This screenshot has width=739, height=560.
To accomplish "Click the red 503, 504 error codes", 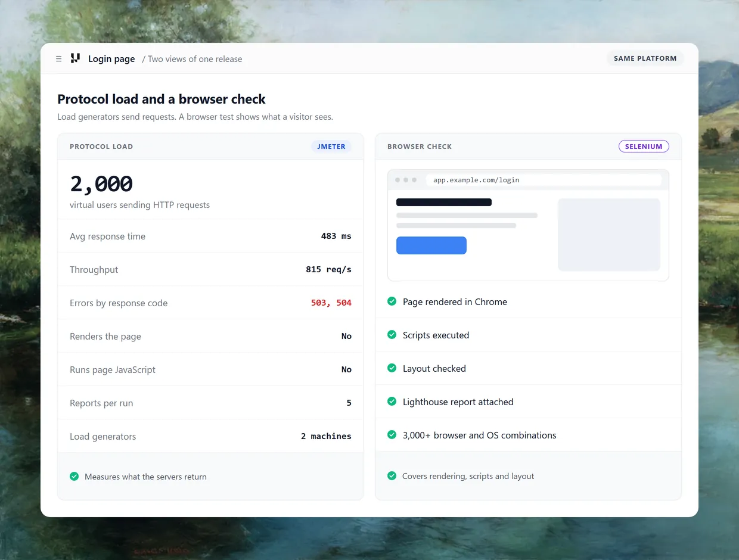I will 331,303.
